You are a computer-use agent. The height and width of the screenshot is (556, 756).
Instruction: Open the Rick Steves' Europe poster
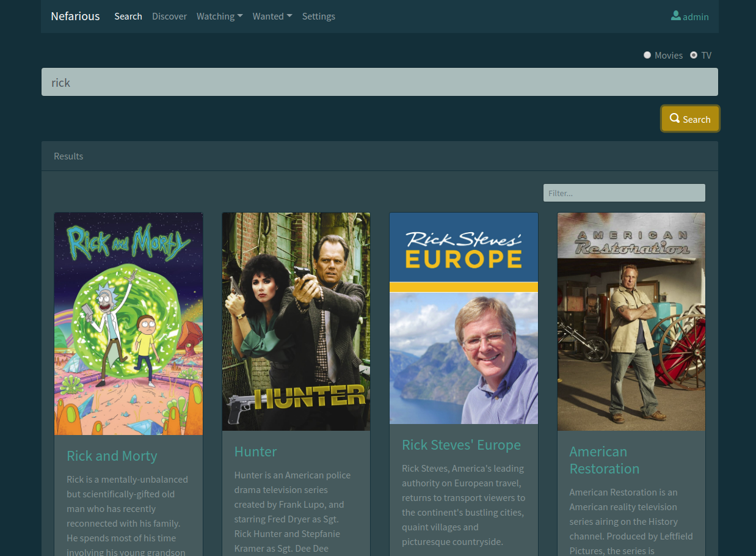463,318
